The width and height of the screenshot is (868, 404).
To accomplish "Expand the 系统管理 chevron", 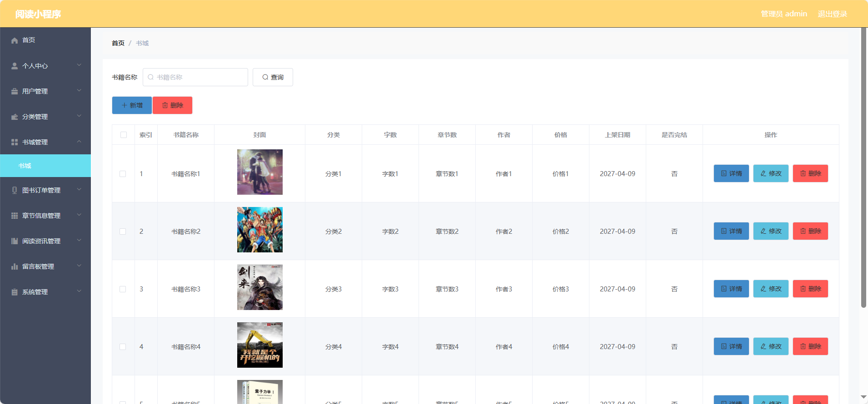I will coord(79,291).
